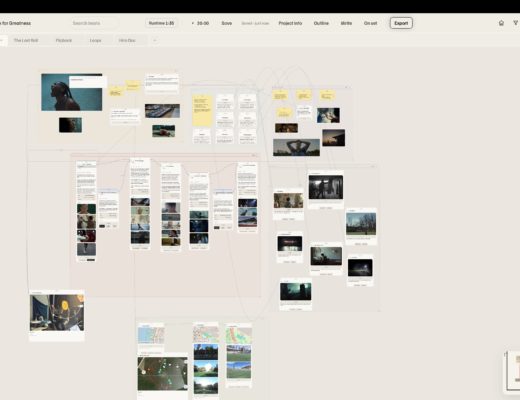520x400 pixels.
Task: Select the large blue portrait hero image
Action: 72,92
